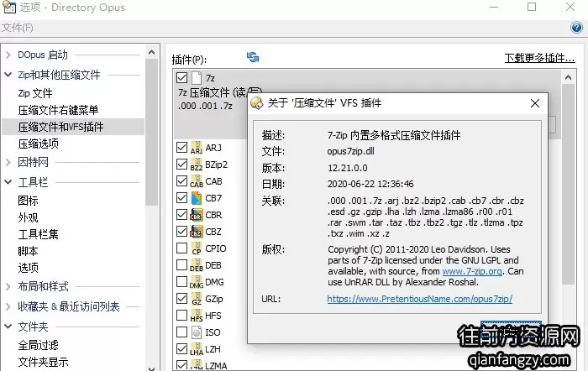Uncheck the CBZ checkbox
The width and height of the screenshot is (588, 371).
[x=182, y=231]
